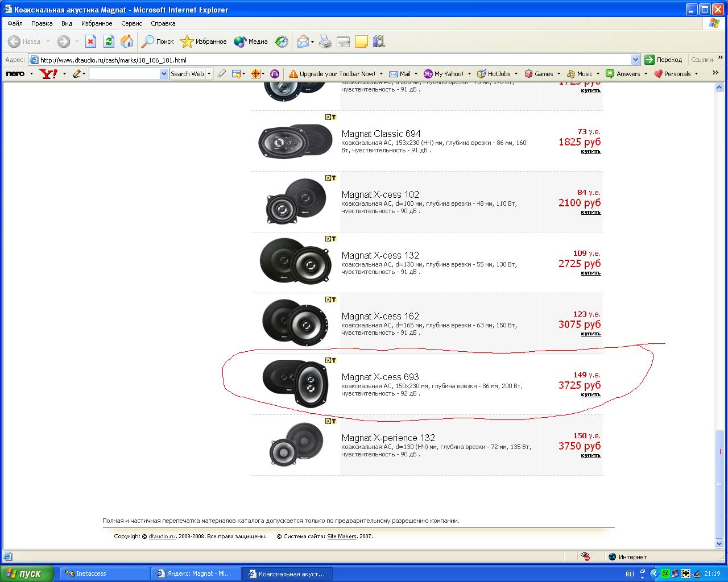
Task: Click the nero logo button
Action: click(x=15, y=74)
